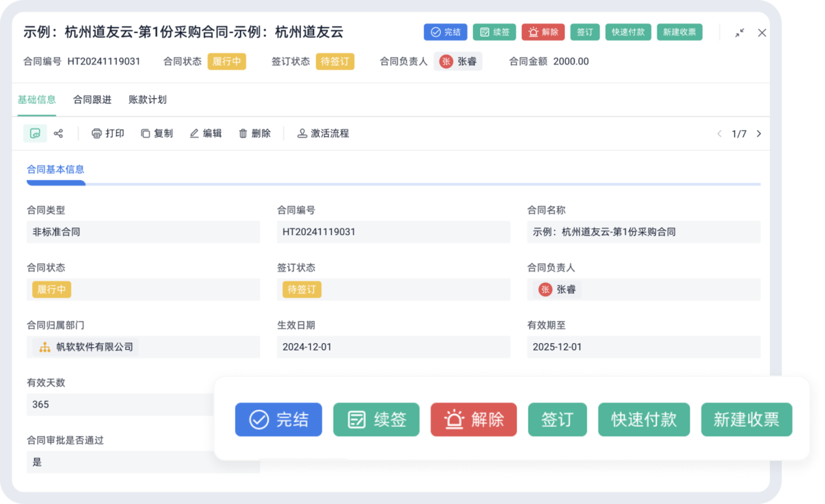This screenshot has width=825, height=504.
Task: Open the 合同跟进 tab
Action: click(92, 100)
